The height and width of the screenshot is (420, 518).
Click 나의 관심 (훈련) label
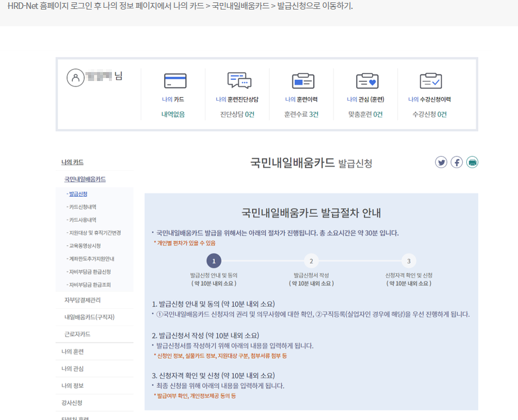click(x=366, y=99)
